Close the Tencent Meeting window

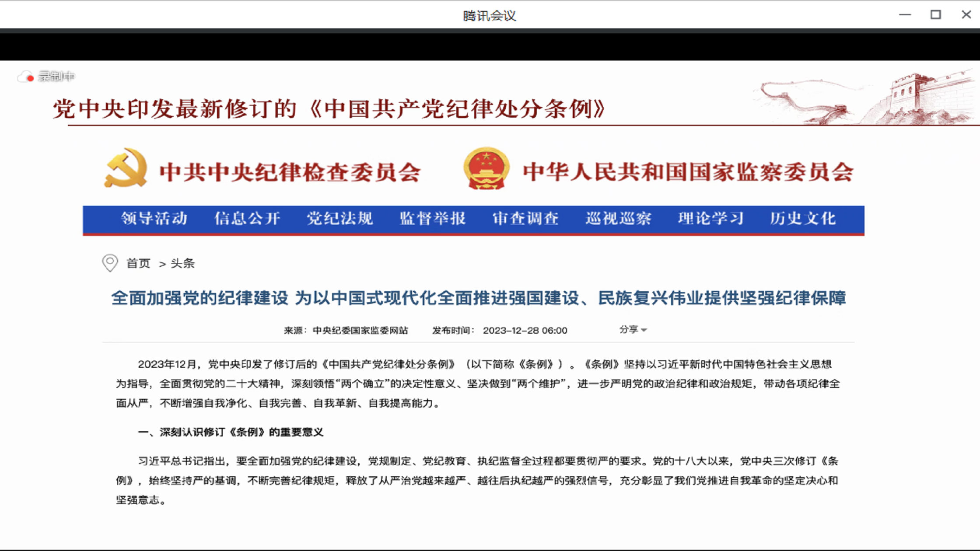(x=966, y=15)
